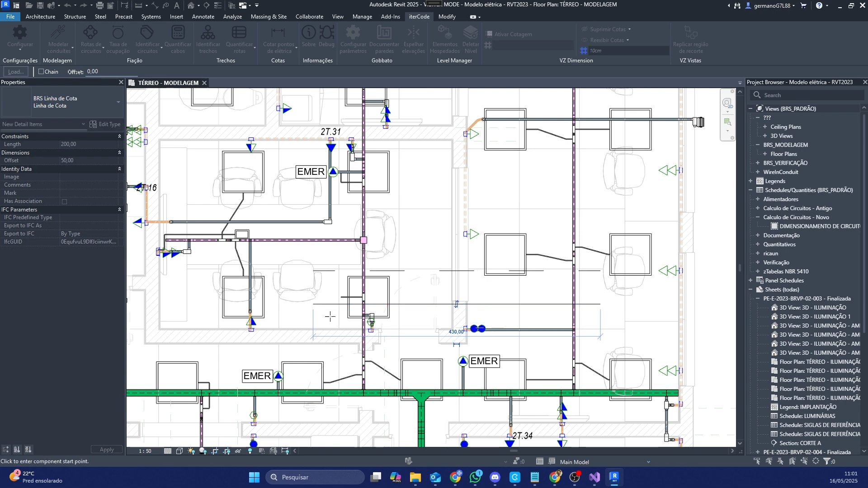Image resolution: width=868 pixels, height=488 pixels.
Task: Click the Debug icon in Informações
Action: pos(326,33)
